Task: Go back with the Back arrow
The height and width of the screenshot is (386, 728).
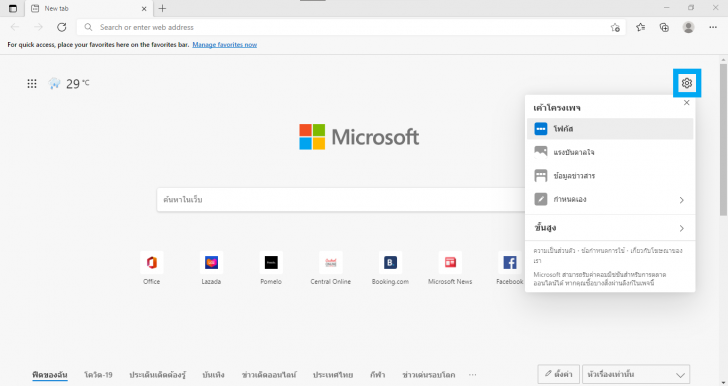Action: (15, 27)
